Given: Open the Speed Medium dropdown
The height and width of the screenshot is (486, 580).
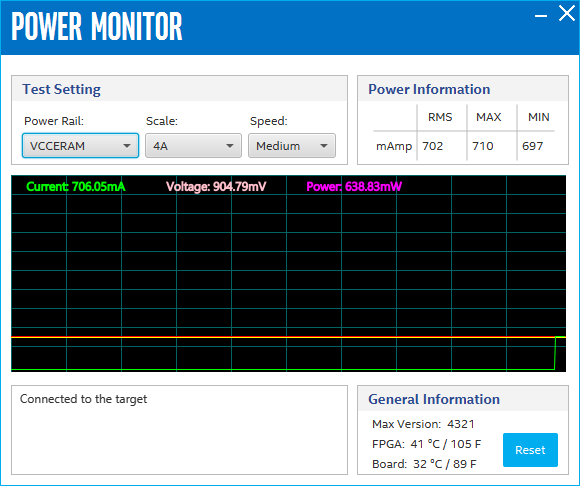Looking at the screenshot, I should [x=292, y=146].
